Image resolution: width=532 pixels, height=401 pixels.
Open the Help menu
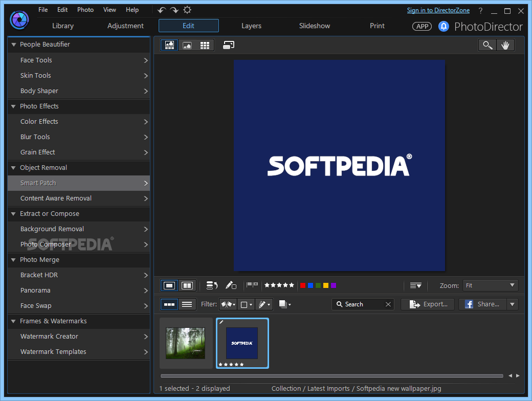click(132, 10)
